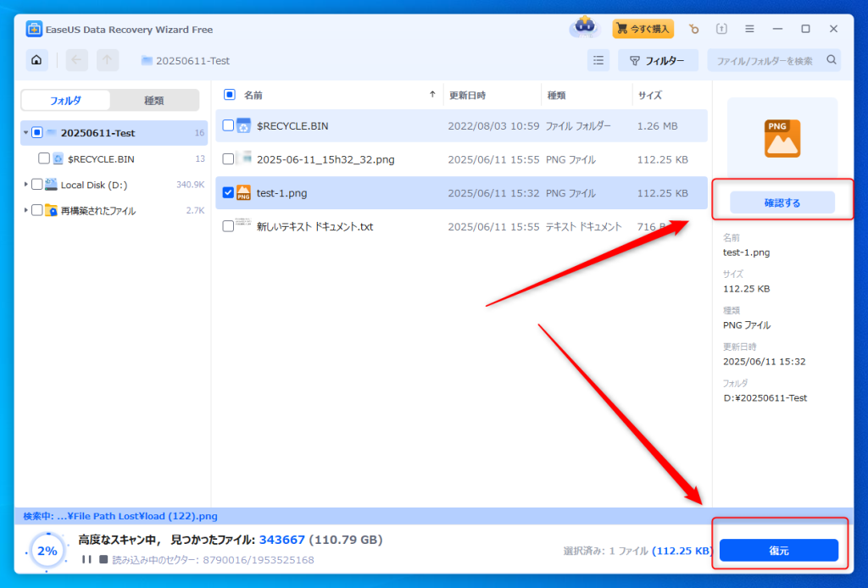Select Local Disk (D:) in tree
Screen dimensions: 868x588
click(94, 185)
